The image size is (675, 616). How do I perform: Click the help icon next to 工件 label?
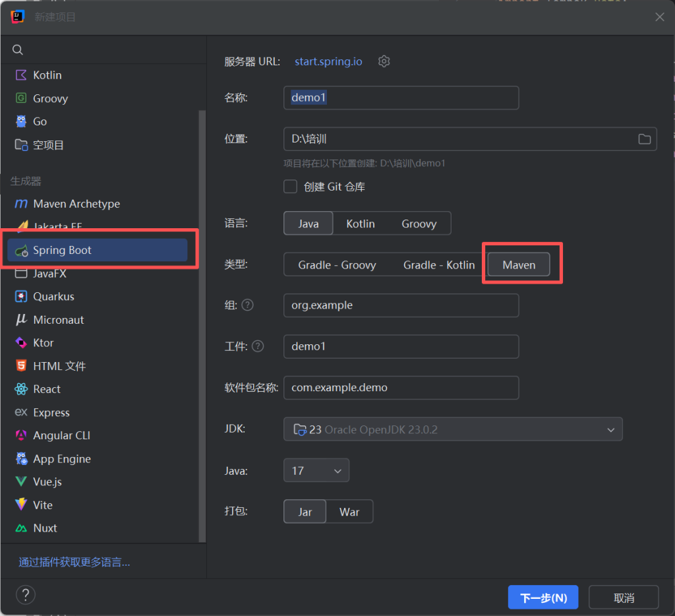point(258,346)
